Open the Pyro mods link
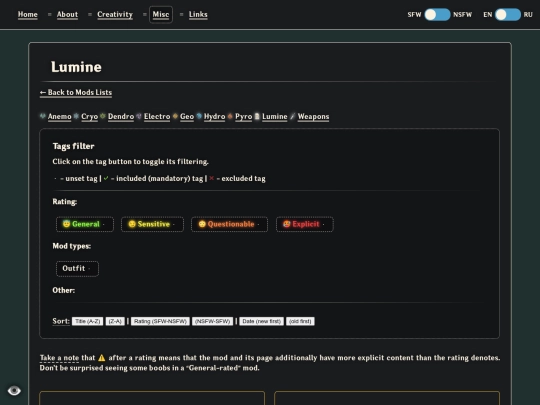The width and height of the screenshot is (540, 405). (243, 116)
